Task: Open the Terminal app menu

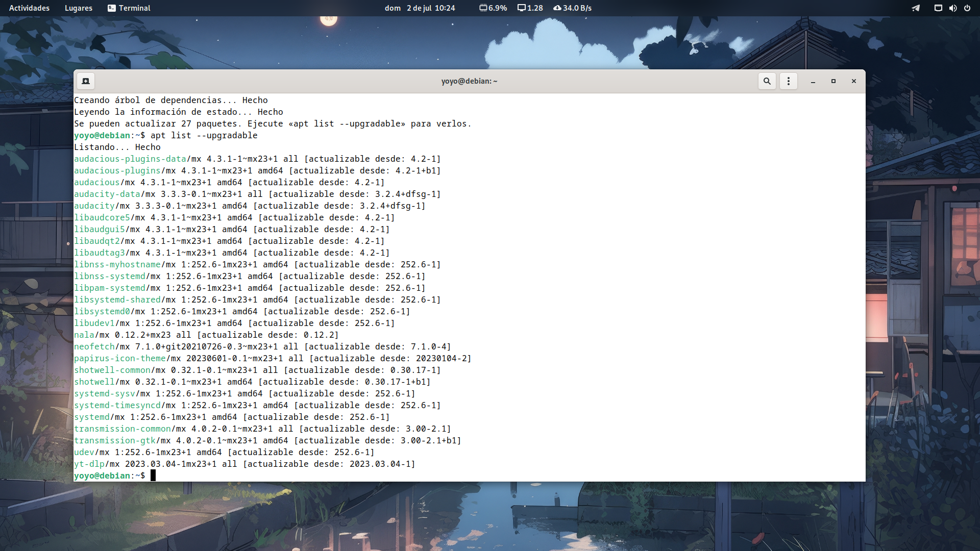Action: [x=129, y=8]
